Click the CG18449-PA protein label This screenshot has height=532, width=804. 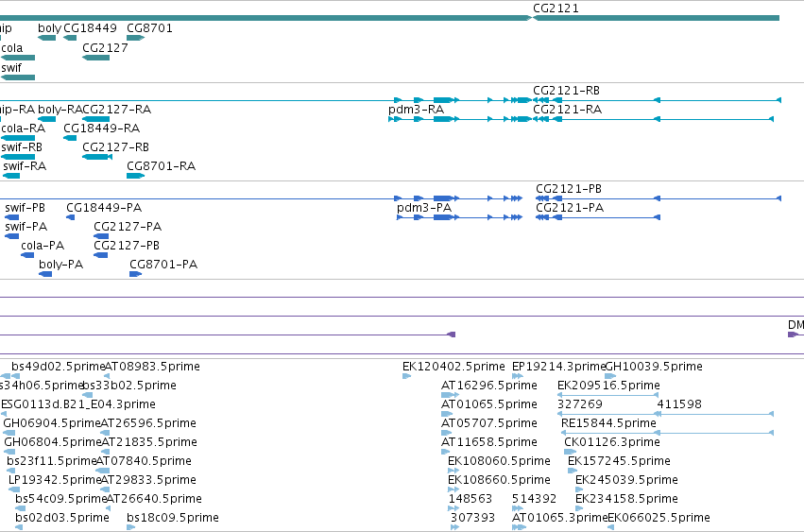104,208
